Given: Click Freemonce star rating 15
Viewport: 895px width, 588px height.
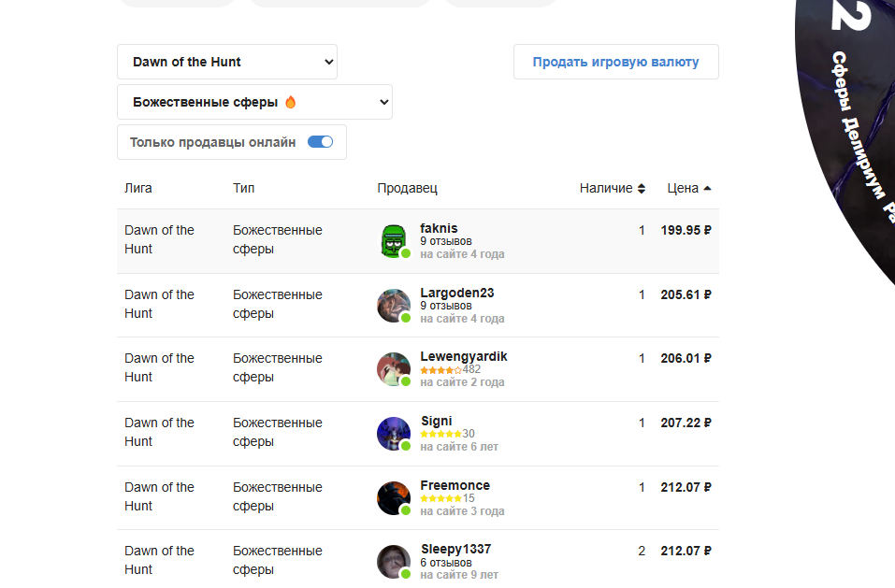Looking at the screenshot, I should click(447, 498).
